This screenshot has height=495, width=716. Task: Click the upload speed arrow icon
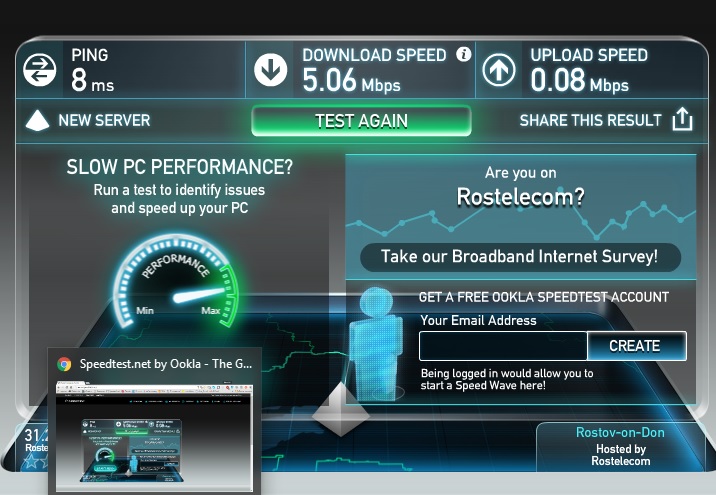click(499, 70)
